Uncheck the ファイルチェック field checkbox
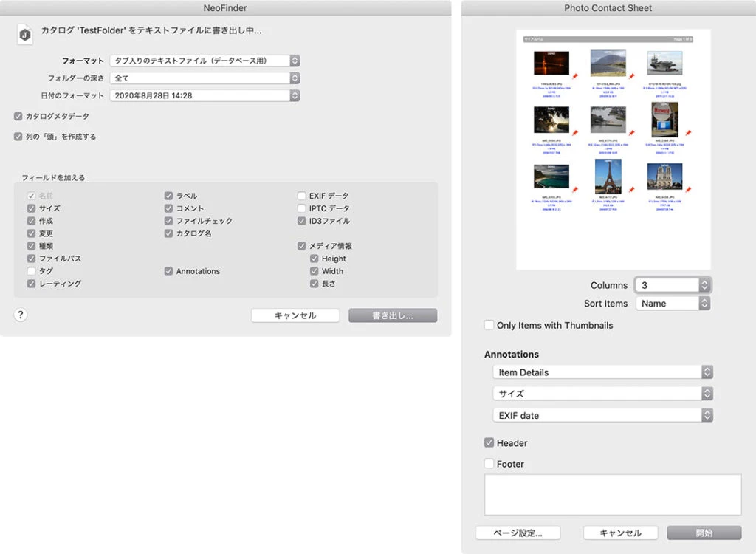Viewport: 756px width, 554px height. pos(168,221)
